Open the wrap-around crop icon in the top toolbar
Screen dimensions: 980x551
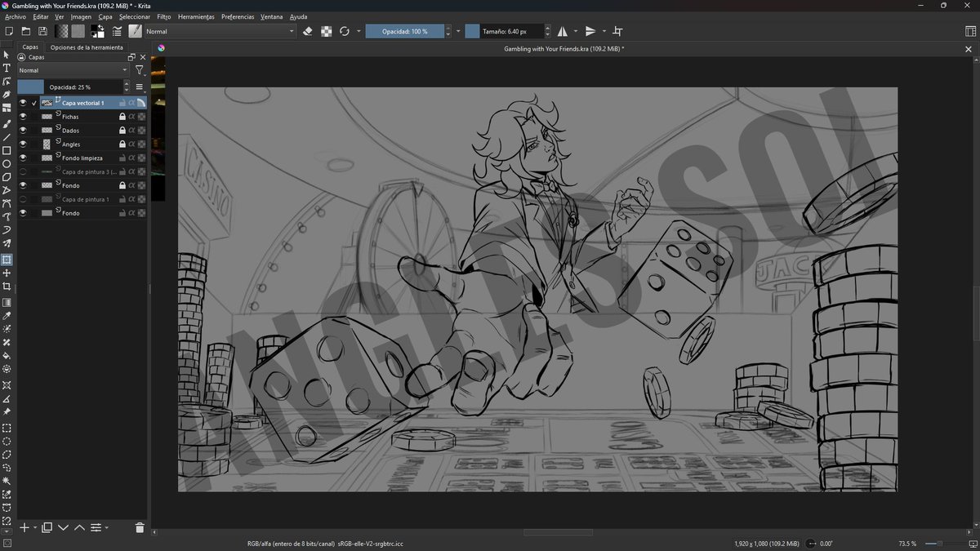coord(617,31)
